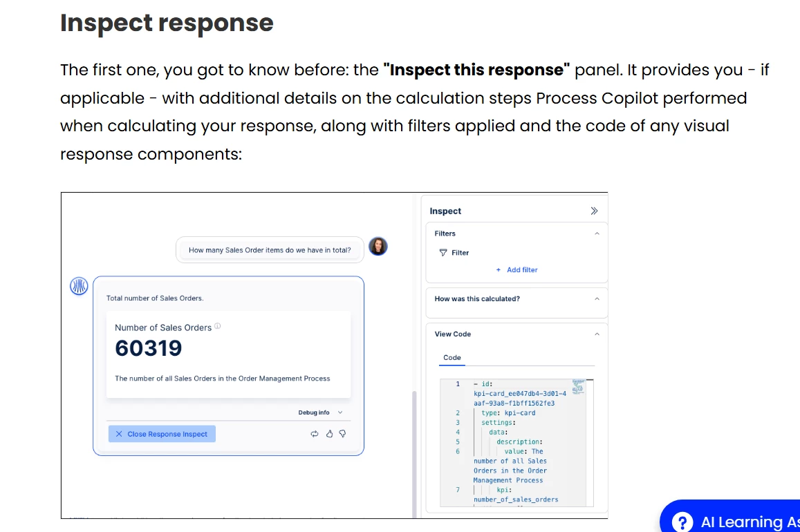Click the thumbs up icon
This screenshot has width=800, height=532.
tap(329, 434)
